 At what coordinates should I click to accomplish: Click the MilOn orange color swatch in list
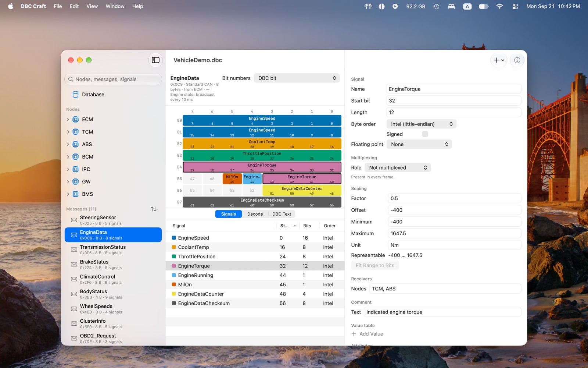tap(174, 284)
